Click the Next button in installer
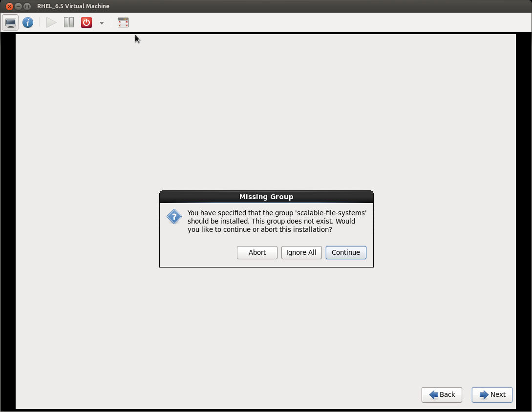This screenshot has width=532, height=412. [x=492, y=394]
